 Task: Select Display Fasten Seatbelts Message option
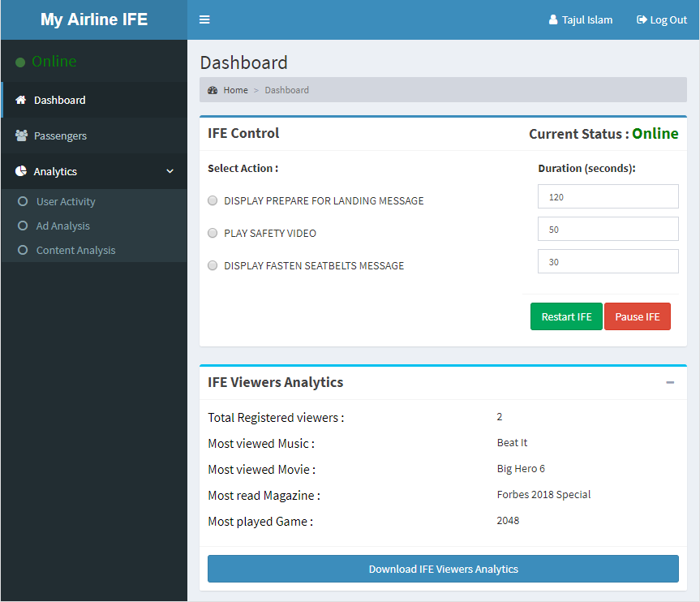click(x=213, y=265)
